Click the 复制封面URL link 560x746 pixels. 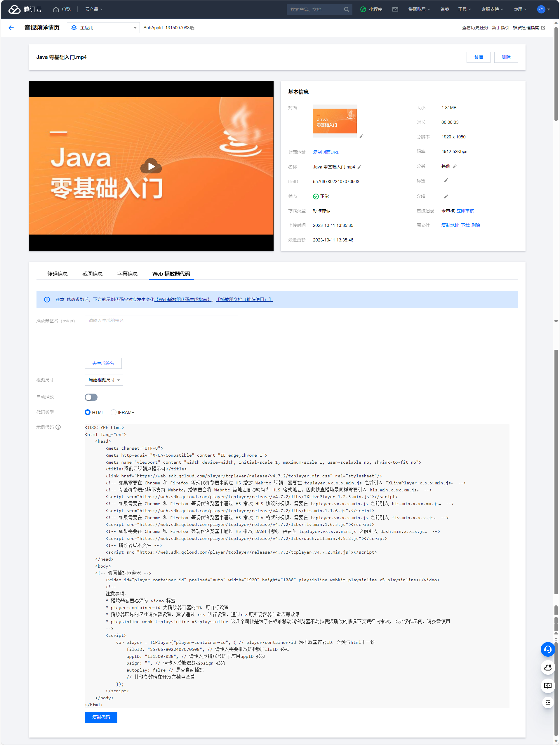click(x=326, y=152)
